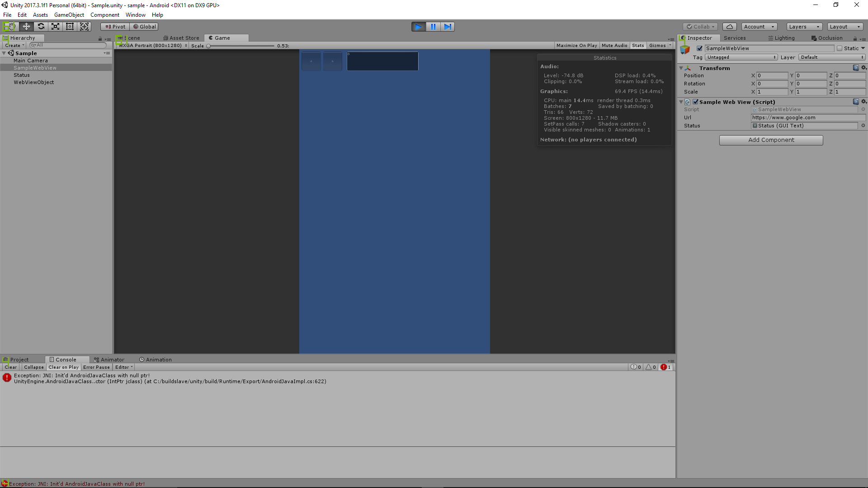Click the Pause button
Viewport: 868px width, 488px height.
pyautogui.click(x=433, y=27)
